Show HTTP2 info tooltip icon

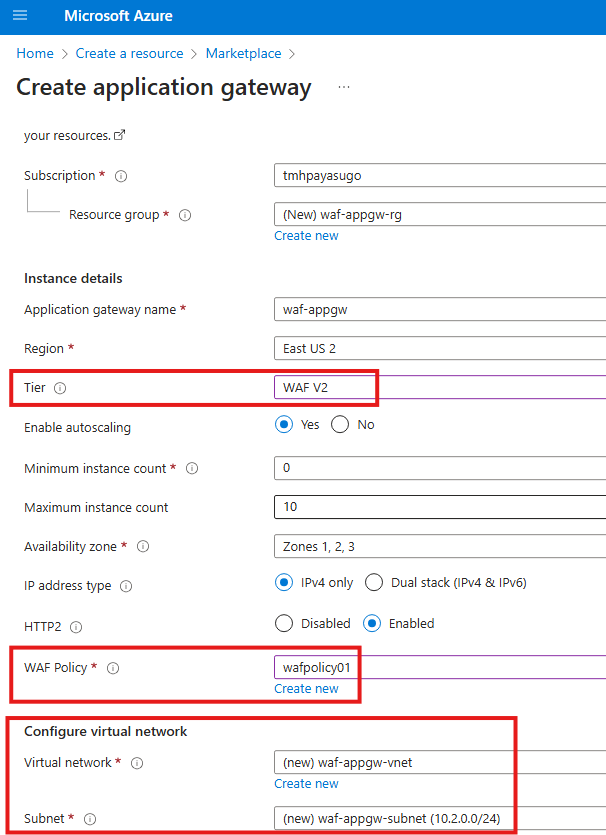76,627
